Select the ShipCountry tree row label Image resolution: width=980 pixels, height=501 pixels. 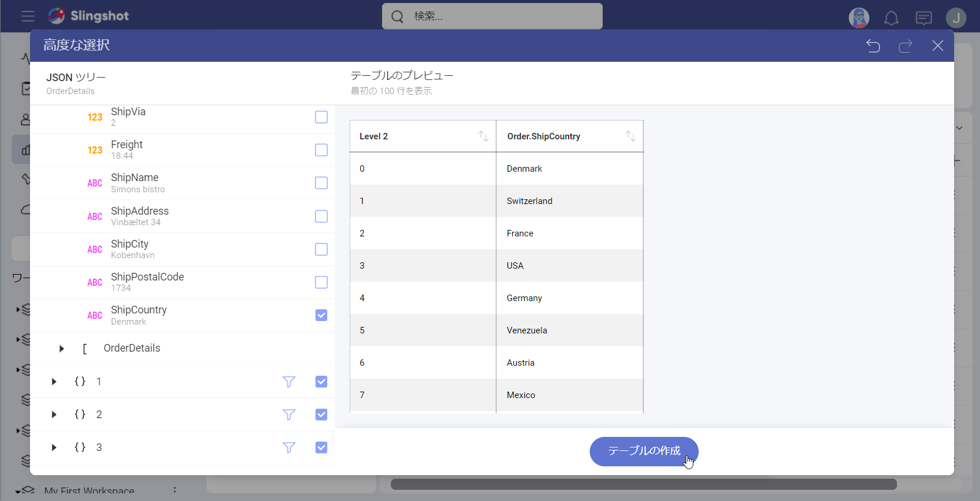pos(139,310)
